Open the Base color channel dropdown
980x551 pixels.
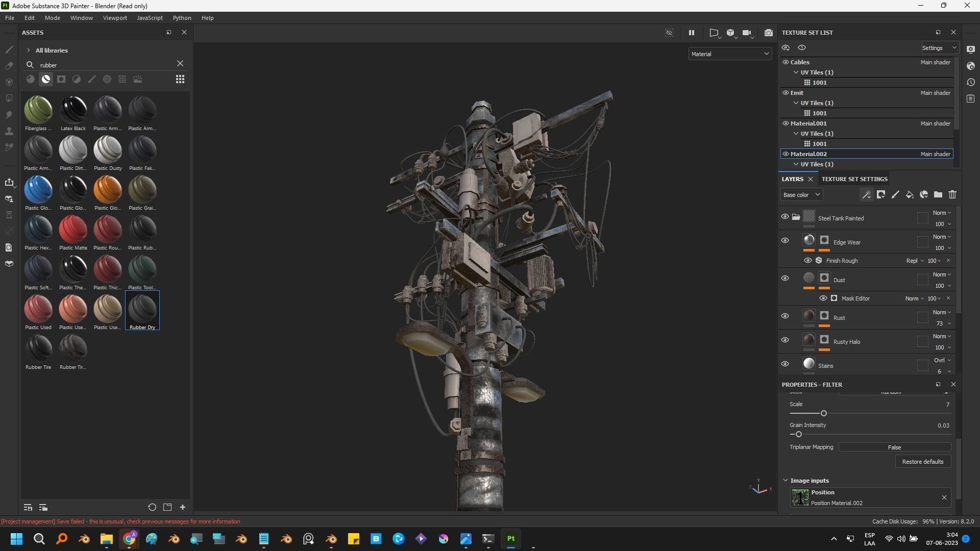coord(801,195)
